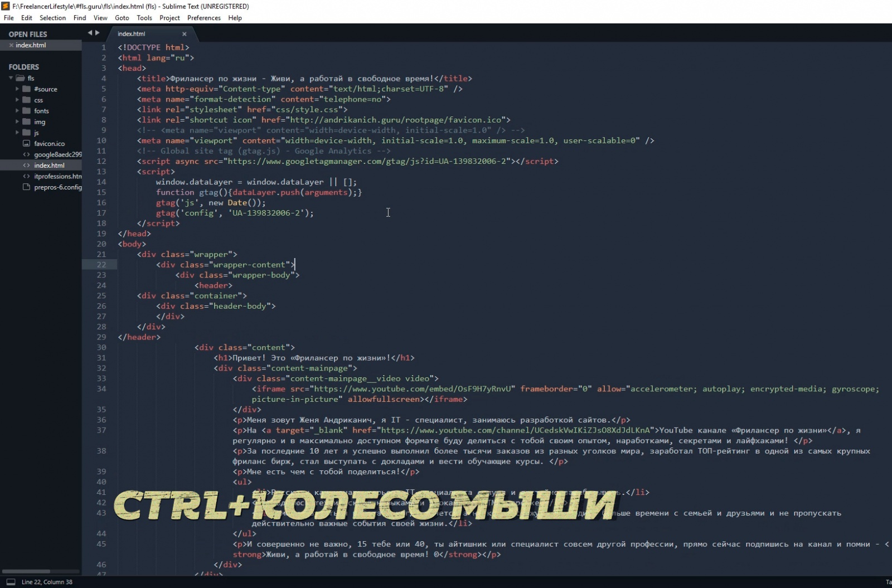Screen dimensions: 892x588
Task: Click the OPEN FILES sidebar heading
Action: click(28, 35)
